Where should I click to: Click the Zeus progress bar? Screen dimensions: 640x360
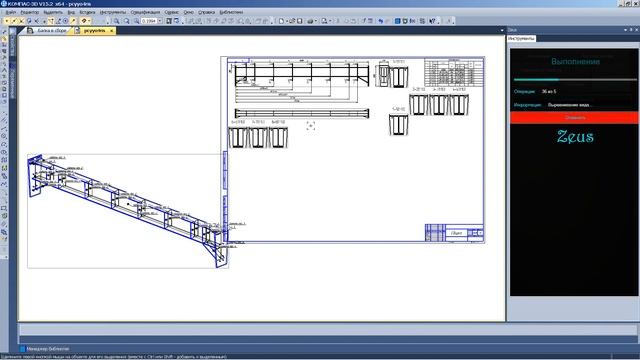(x=575, y=80)
